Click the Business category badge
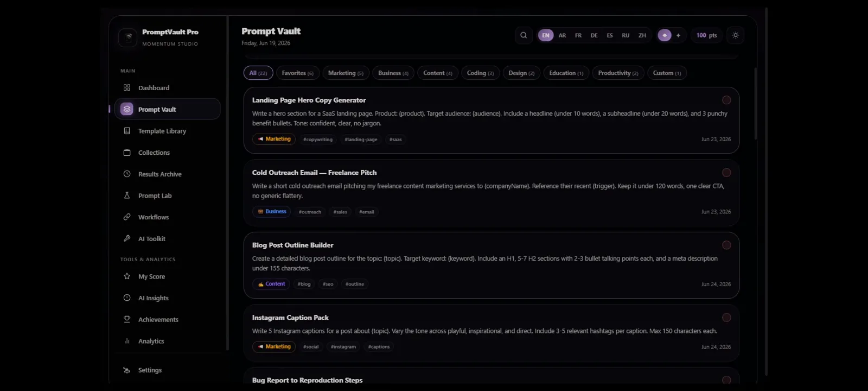The image size is (868, 391). point(271,212)
